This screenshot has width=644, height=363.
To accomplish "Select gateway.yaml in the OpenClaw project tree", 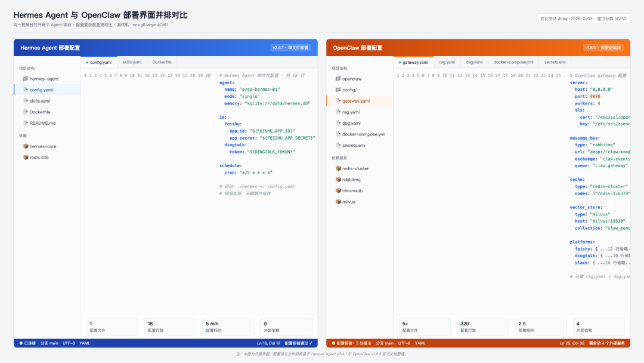I will click(x=360, y=101).
